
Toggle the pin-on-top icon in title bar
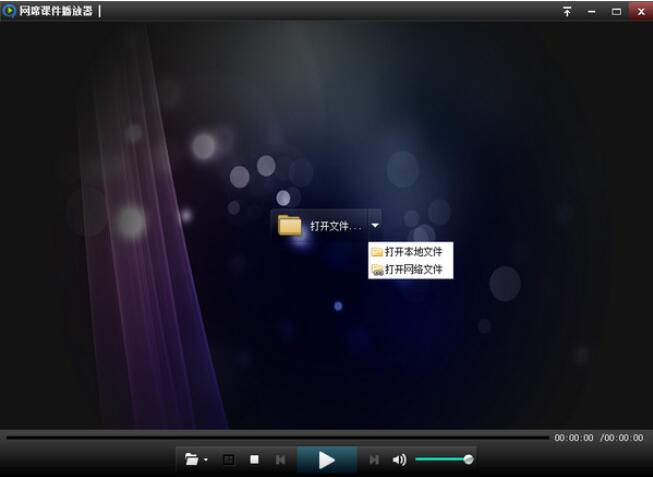(567, 11)
